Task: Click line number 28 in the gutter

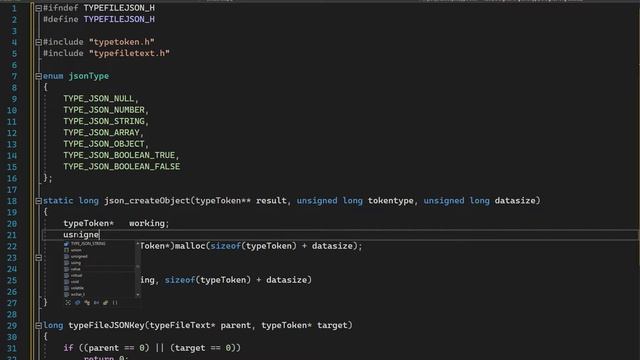Action: coord(11,314)
